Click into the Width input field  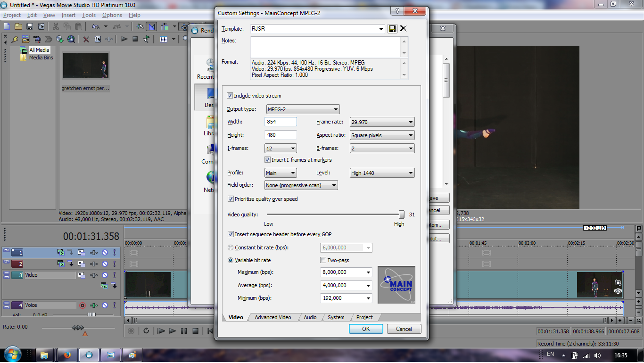(x=281, y=122)
